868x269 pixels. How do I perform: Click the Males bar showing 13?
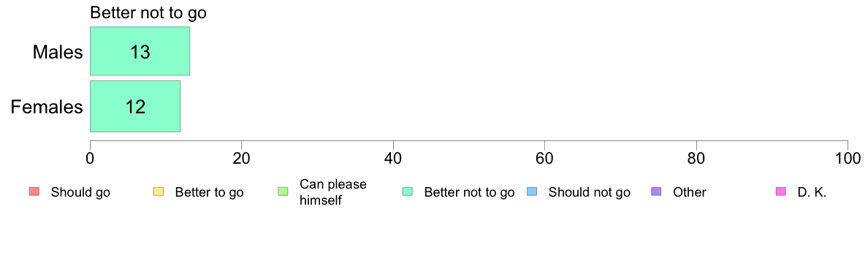point(140,51)
